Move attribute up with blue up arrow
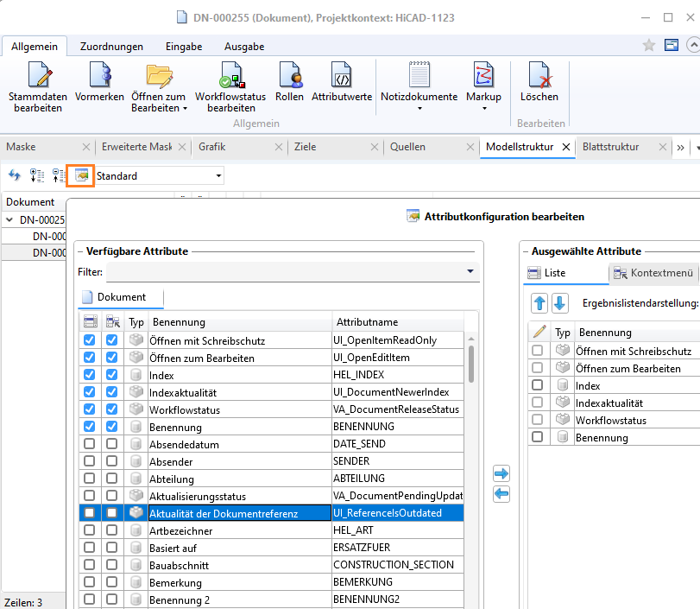This screenshot has height=609, width=700. tap(539, 303)
